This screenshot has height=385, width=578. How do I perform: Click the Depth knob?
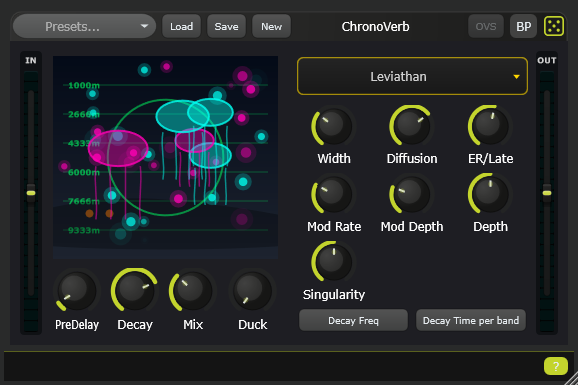(x=490, y=194)
